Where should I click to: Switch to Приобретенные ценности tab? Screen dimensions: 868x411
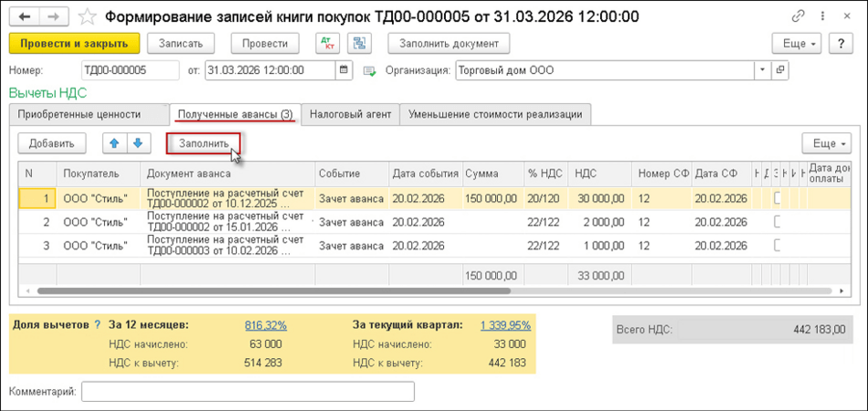88,114
